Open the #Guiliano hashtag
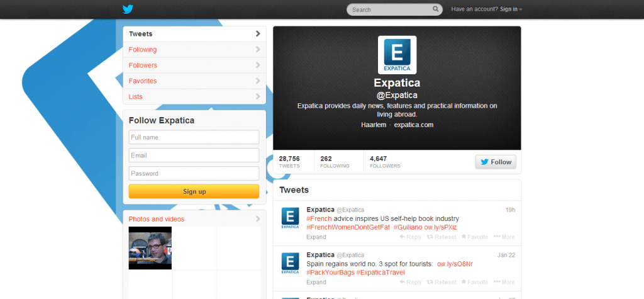 pyautogui.click(x=408, y=227)
